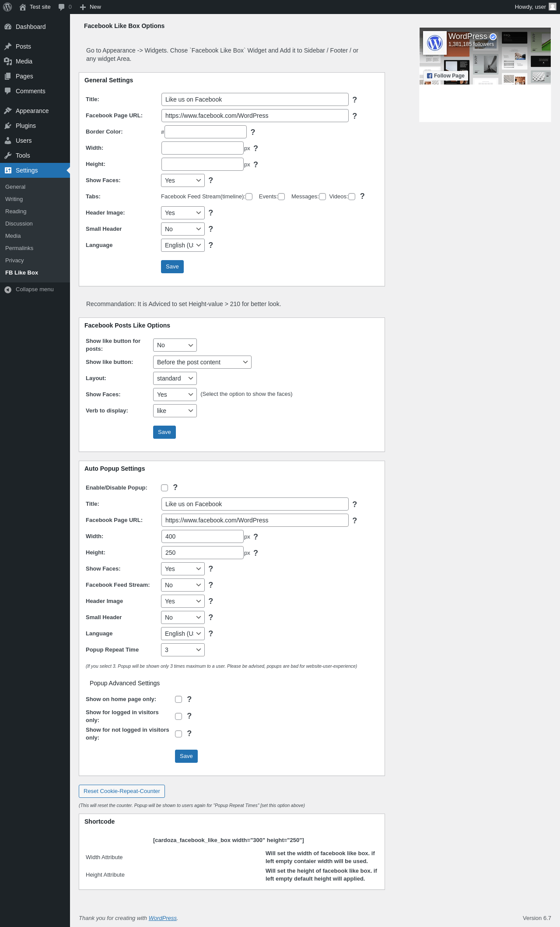This screenshot has height=927, width=560.
Task: Click Follow Page in Facebook preview
Action: 445,76
